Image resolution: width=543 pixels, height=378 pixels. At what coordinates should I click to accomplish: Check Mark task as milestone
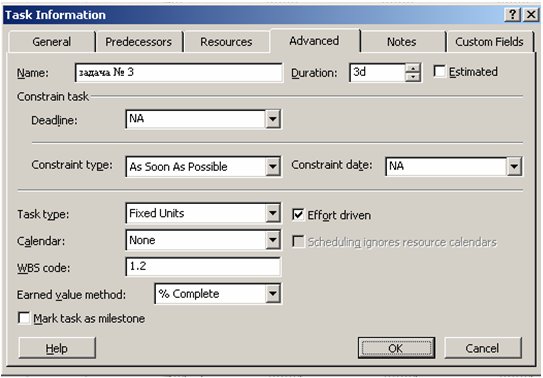click(x=24, y=318)
